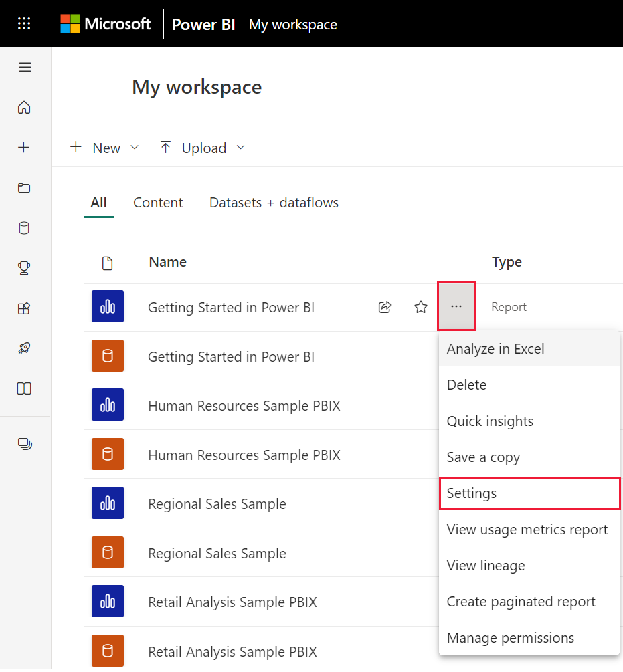This screenshot has height=672, width=623.
Task: Open Metrics trophy icon in sidebar
Action: pyautogui.click(x=24, y=268)
